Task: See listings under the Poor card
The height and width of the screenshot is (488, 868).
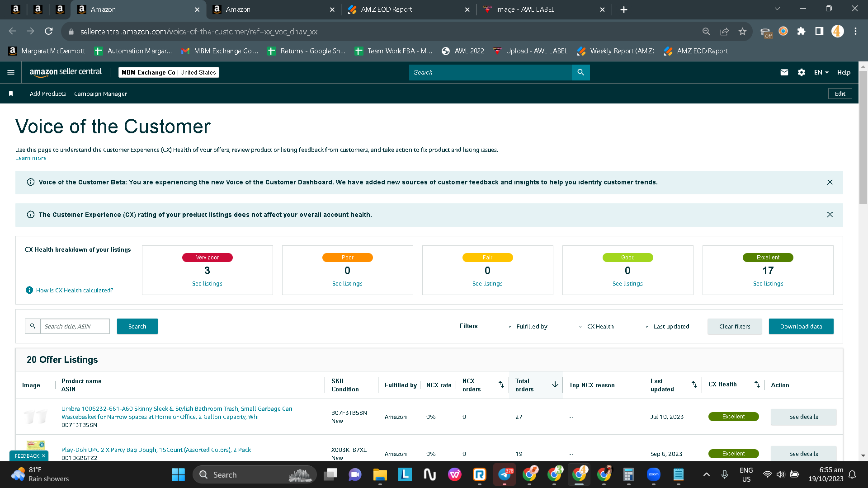Action: click(x=347, y=283)
